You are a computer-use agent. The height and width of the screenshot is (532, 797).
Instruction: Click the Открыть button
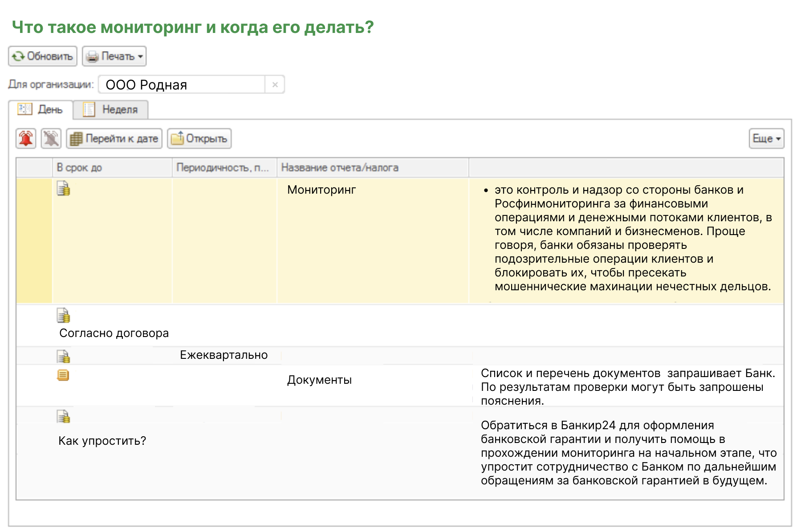(x=199, y=138)
